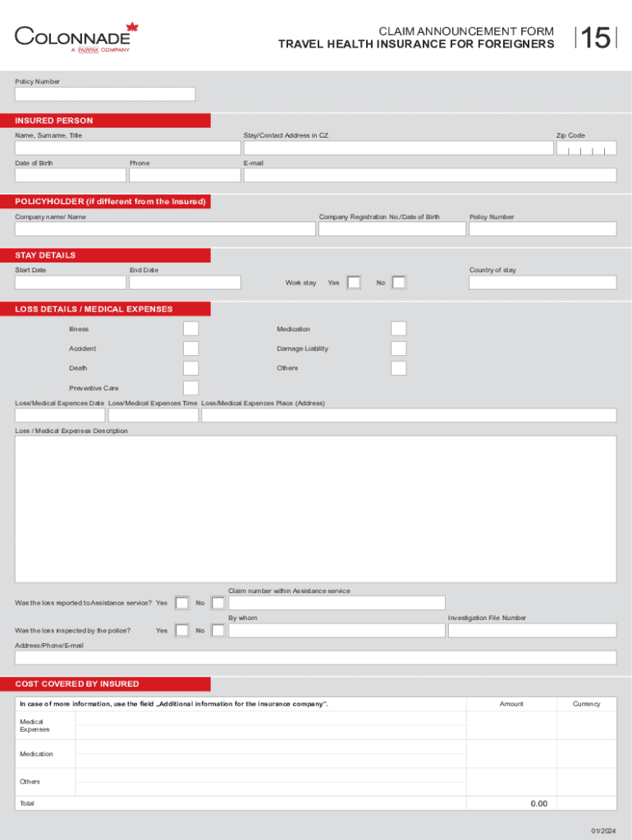The image size is (632, 840).
Task: Select the Country of stay field
Action: click(542, 283)
